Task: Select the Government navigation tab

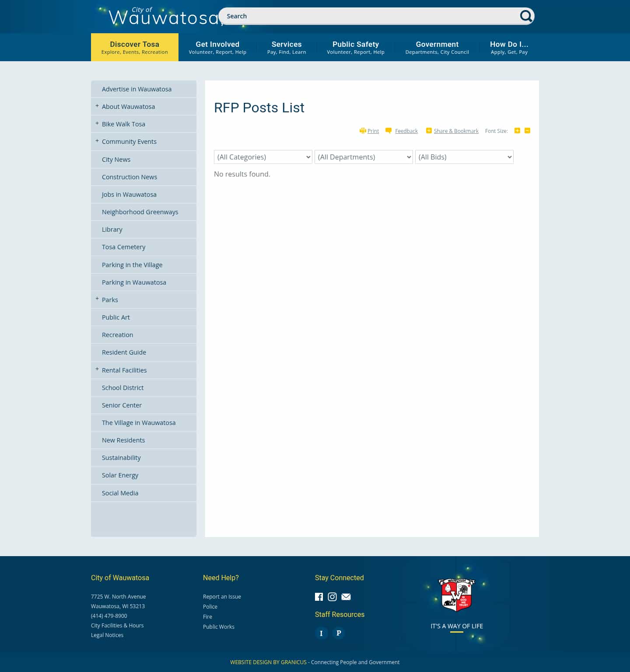Action: [x=437, y=47]
